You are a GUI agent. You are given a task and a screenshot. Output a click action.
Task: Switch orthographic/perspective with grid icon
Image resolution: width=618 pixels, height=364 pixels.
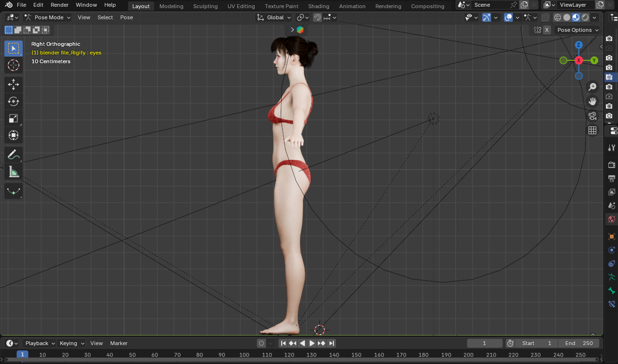[x=592, y=131]
